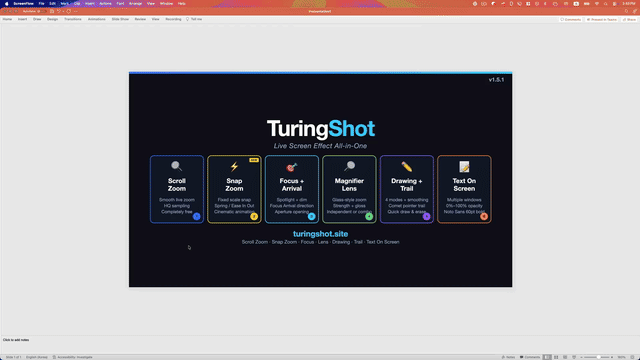Image resolution: width=640 pixels, height=360 pixels.
Task: Click the zoom out minus button
Action: click(x=581, y=357)
